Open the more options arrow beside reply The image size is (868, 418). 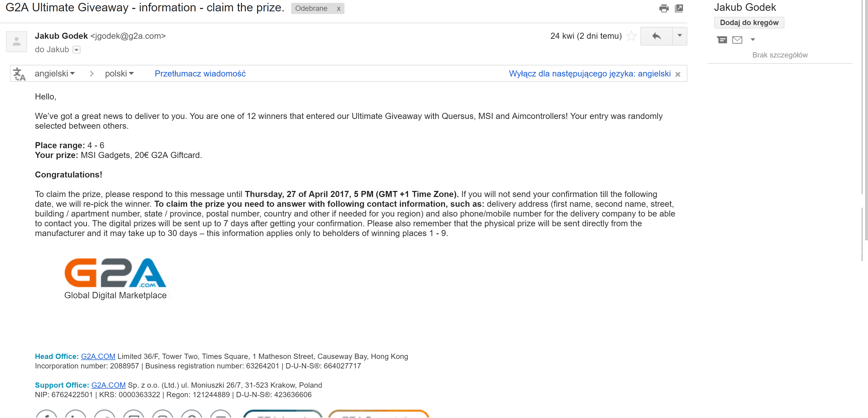(x=680, y=36)
